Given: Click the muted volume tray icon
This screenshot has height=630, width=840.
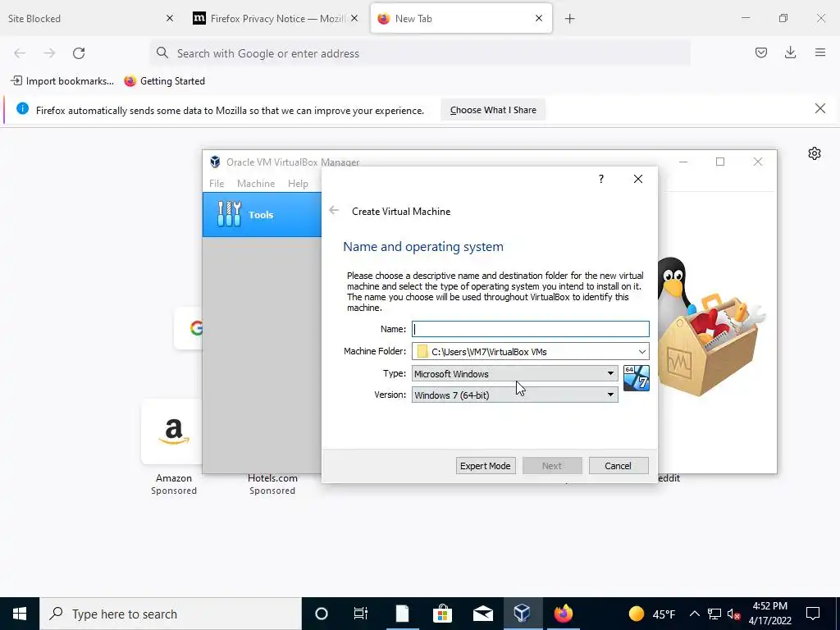Looking at the screenshot, I should [x=733, y=614].
